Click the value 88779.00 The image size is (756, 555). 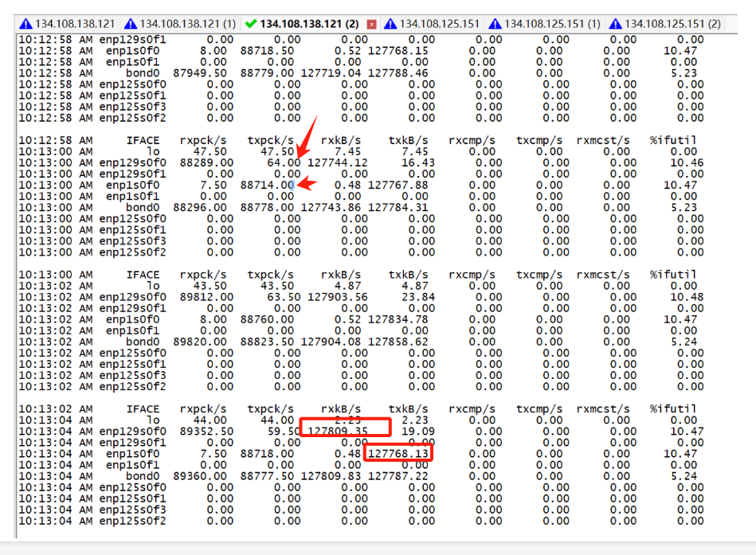(x=267, y=73)
